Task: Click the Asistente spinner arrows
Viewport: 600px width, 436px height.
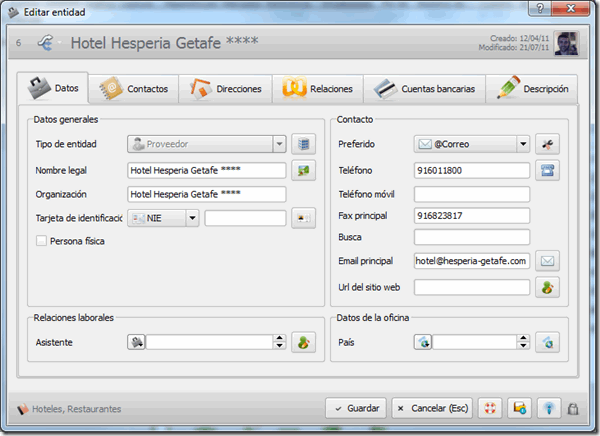Action: [280, 342]
